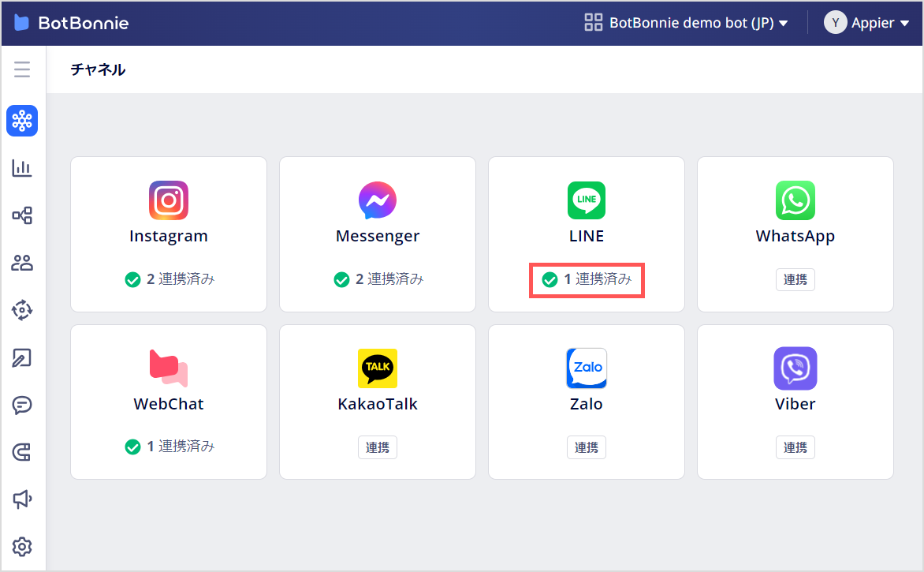The width and height of the screenshot is (924, 572).
Task: Open the flow diagram sidebar icon
Action: [22, 215]
